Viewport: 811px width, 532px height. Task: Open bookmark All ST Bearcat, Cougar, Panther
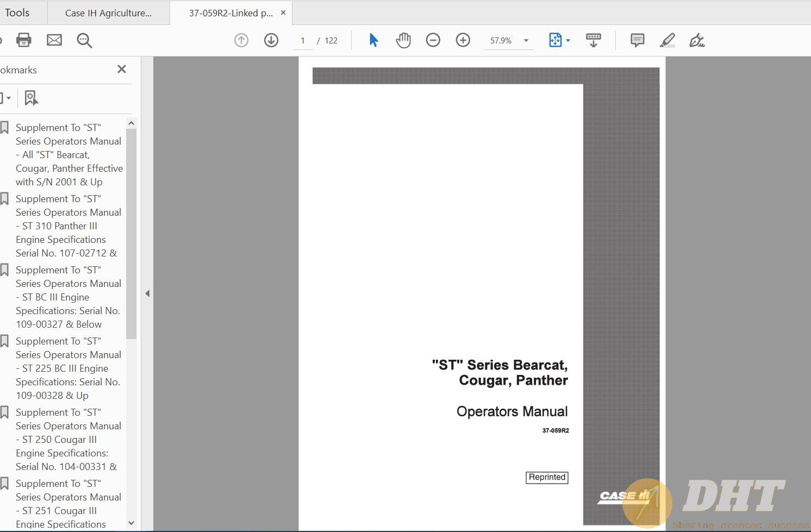tap(69, 155)
